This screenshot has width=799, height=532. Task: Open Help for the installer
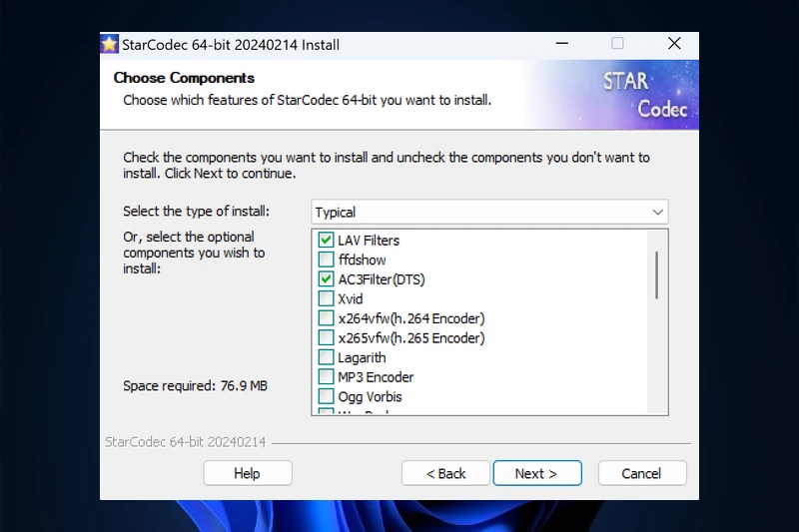click(247, 473)
